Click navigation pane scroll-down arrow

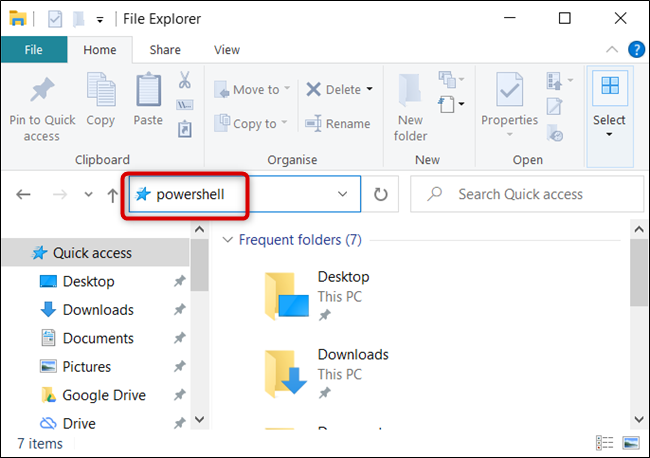point(199,419)
